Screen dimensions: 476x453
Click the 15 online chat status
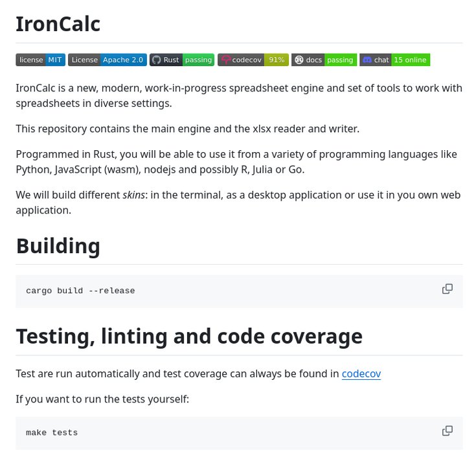click(411, 60)
